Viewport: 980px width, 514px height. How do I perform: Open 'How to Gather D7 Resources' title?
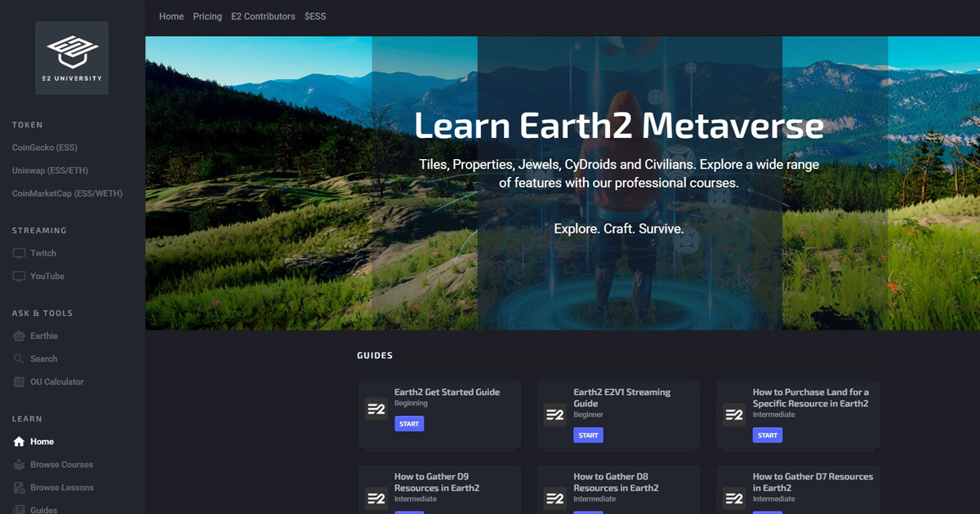pyautogui.click(x=813, y=482)
